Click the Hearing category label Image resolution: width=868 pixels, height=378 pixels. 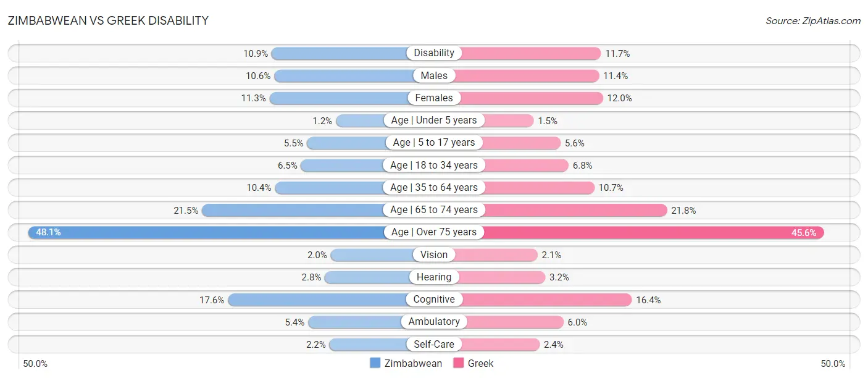click(434, 277)
